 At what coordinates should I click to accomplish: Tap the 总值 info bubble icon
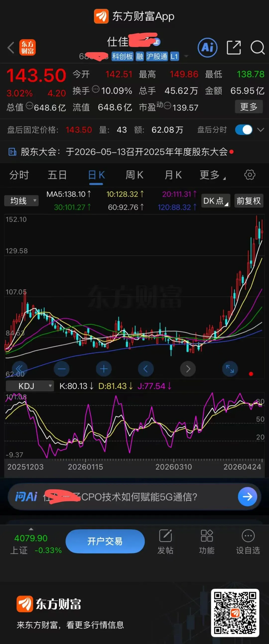pos(30,106)
